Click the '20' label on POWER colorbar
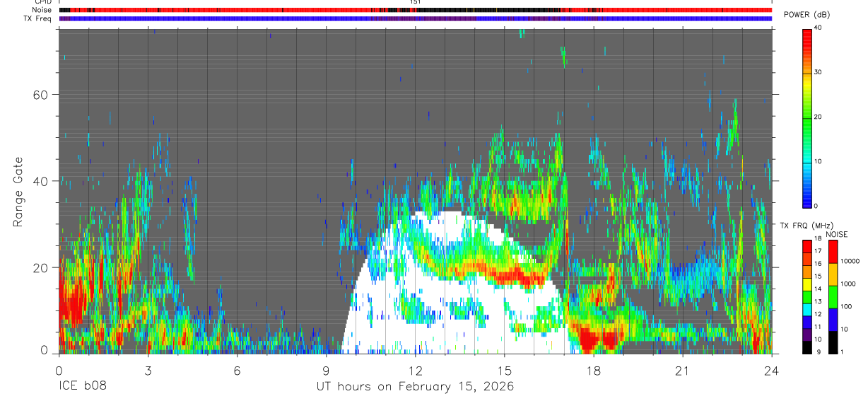Viewport: 868px width, 401px height. point(818,117)
